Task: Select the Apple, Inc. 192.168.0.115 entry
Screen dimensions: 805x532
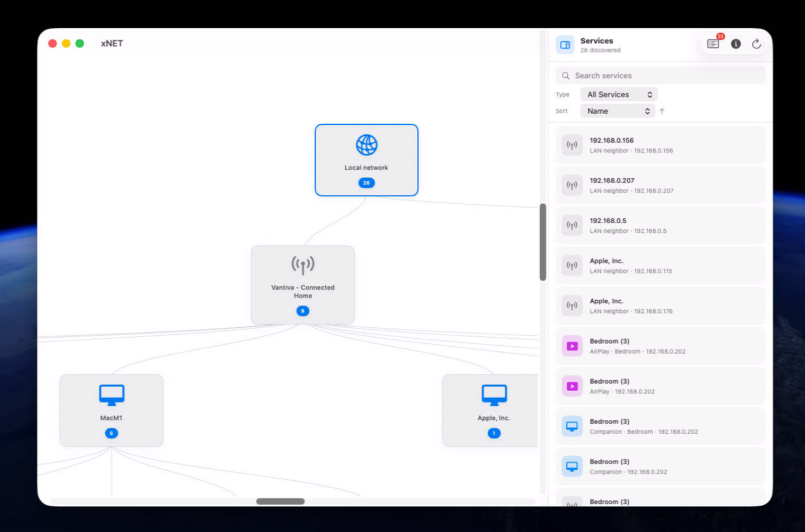Action: 660,266
